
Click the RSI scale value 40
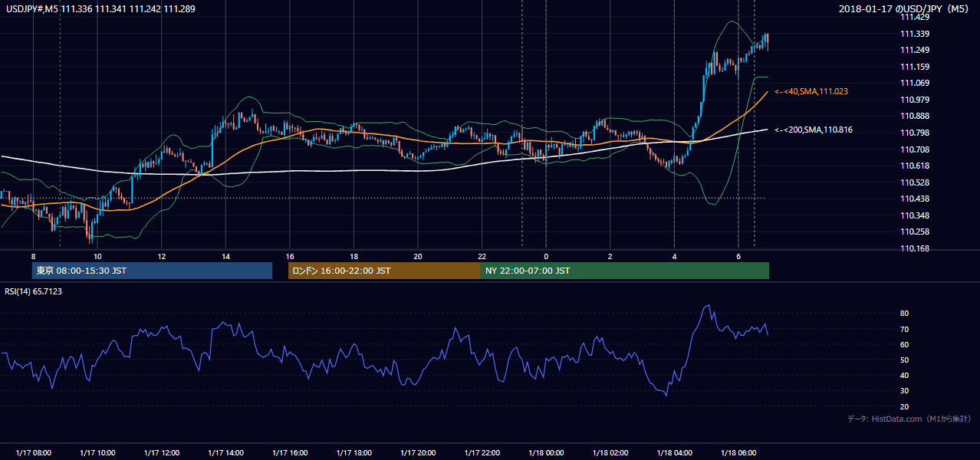coord(904,375)
